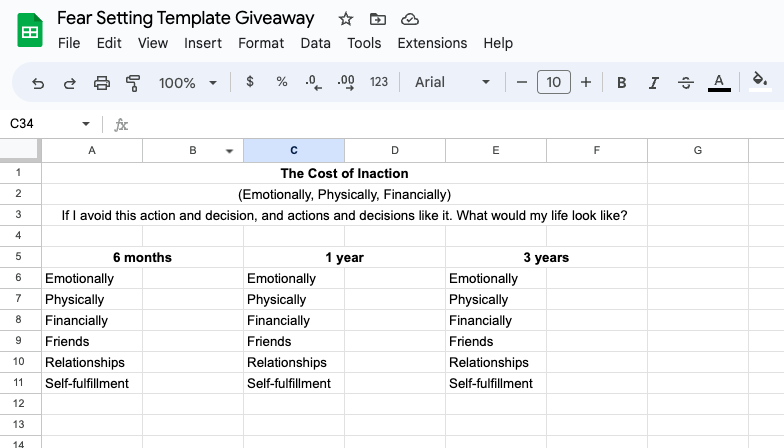The image size is (784, 448).
Task: Open Google Sheets home logo
Action: (30, 30)
